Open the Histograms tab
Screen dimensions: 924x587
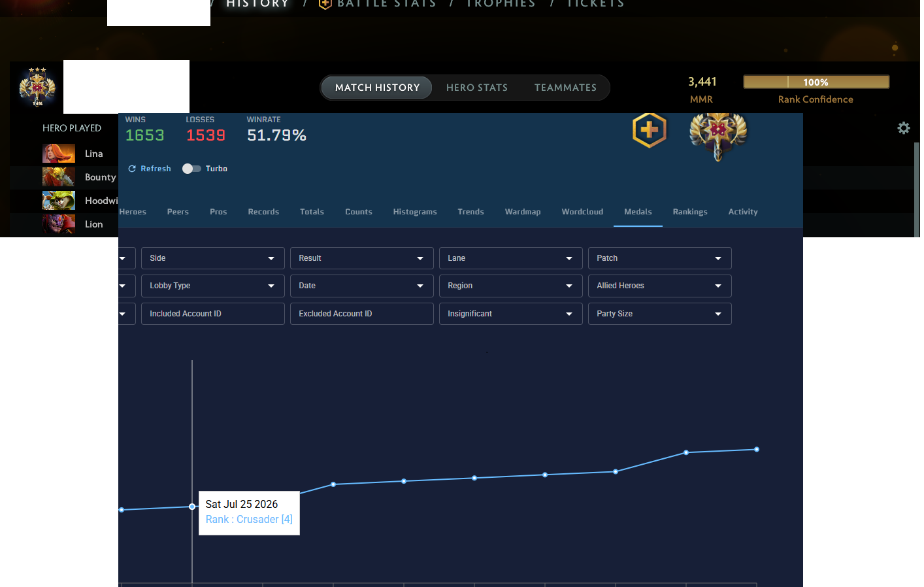(x=415, y=212)
